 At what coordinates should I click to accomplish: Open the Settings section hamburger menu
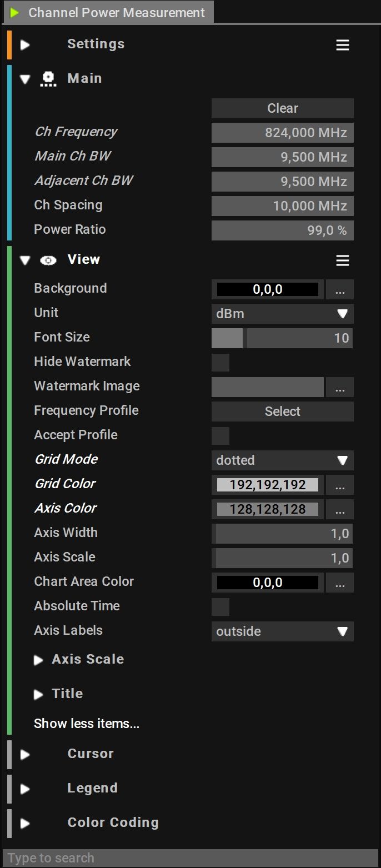pyautogui.click(x=343, y=46)
